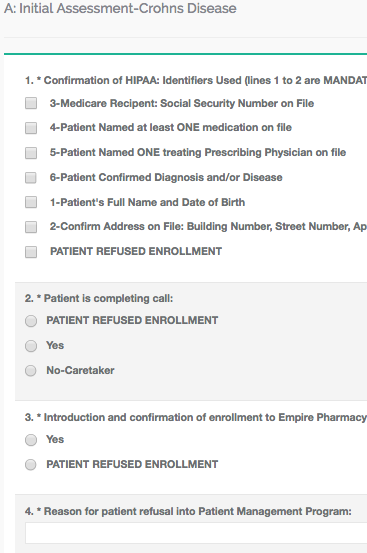Click the No-Caretaker label text
The width and height of the screenshot is (367, 553).
[80, 370]
